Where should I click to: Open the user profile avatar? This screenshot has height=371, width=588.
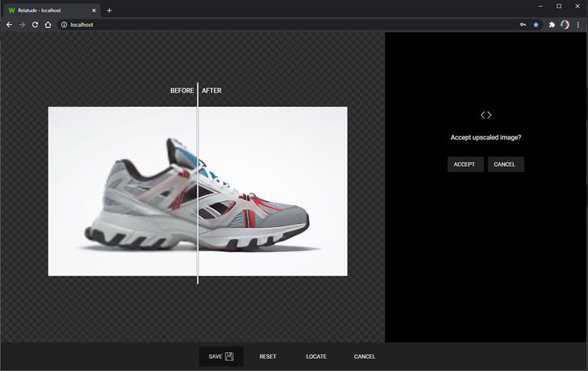(x=565, y=25)
